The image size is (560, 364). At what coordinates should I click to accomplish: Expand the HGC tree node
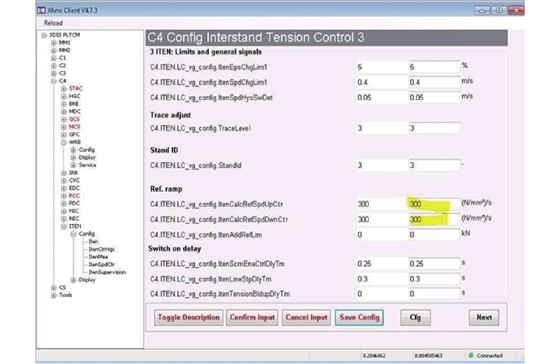64,96
